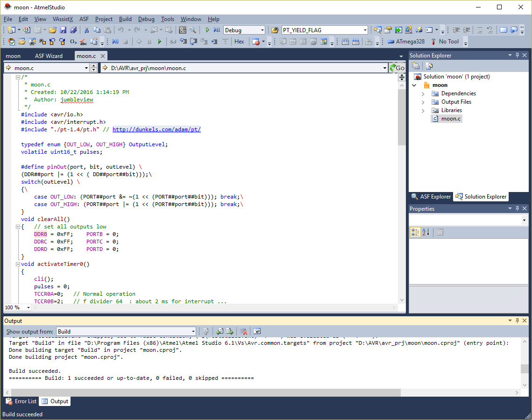The image size is (532, 420).
Task: Switch to the Error List tab
Action: pos(21,401)
